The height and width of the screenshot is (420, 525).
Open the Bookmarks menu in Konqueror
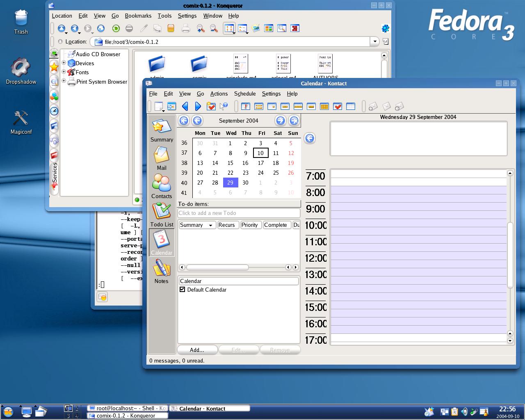(x=138, y=16)
